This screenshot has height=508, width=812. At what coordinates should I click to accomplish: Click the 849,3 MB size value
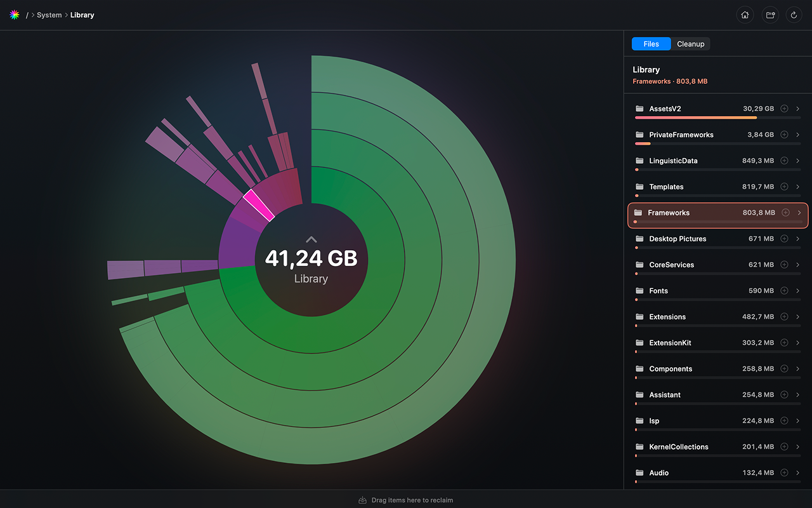[x=758, y=161]
